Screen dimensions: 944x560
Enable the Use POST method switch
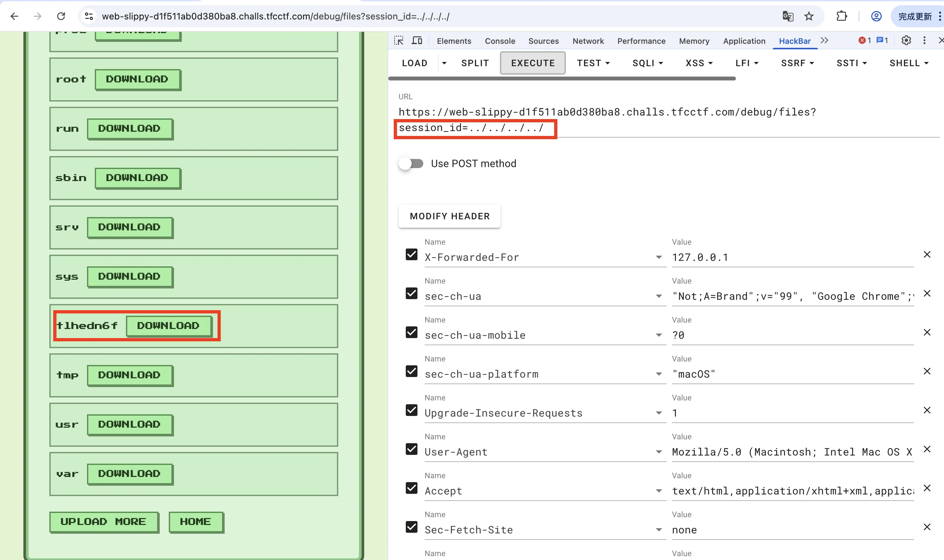(x=411, y=164)
